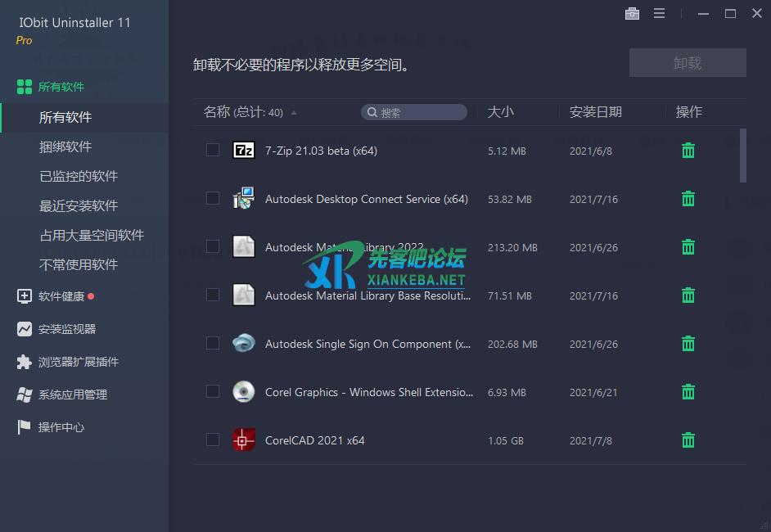The image size is (771, 532).
Task: Collapse the 所有软件 sidebar category
Action: 61,87
